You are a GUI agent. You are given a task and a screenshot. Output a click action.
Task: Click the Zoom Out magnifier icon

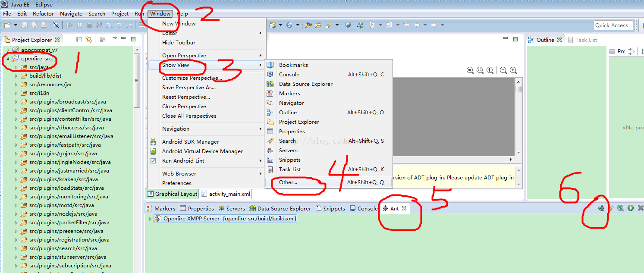coord(503,70)
